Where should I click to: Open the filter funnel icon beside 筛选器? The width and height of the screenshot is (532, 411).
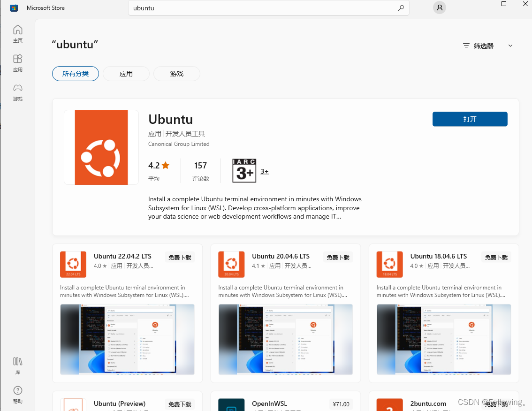click(465, 46)
